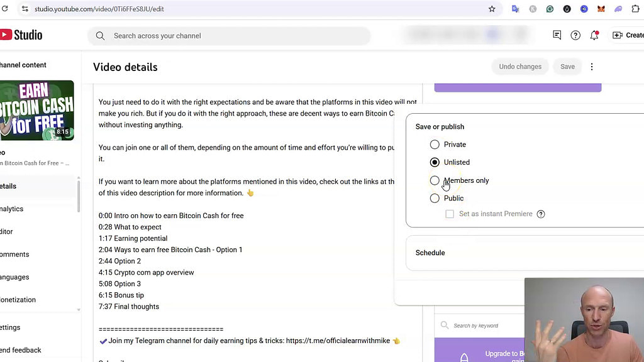Open the notifications bell
The width and height of the screenshot is (644, 362).
point(594,35)
